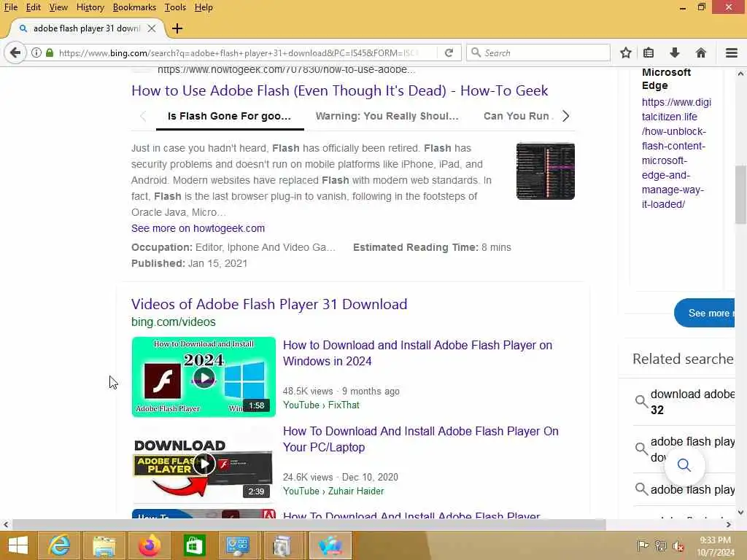Image resolution: width=747 pixels, height=560 pixels.
Task: Play the 2024 Flash Player video thumbnail
Action: pos(204,377)
